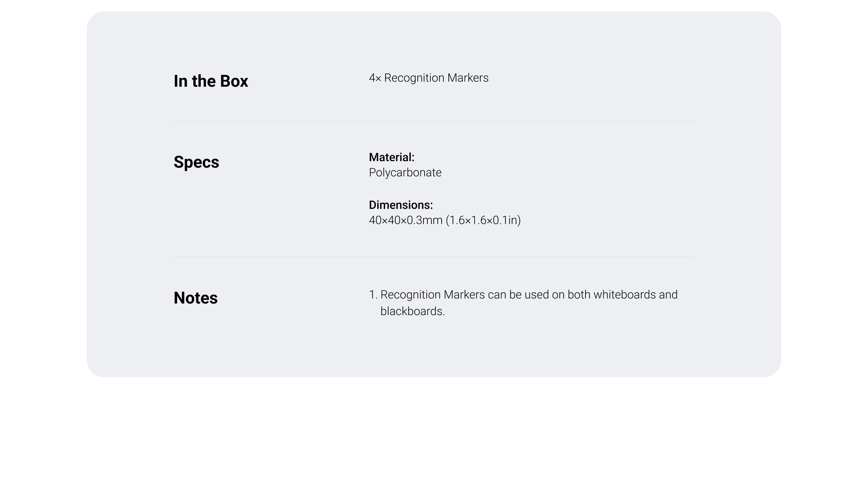Click the "4×" quantity in box contents
Image resolution: width=868 pixels, height=490 pixels.
375,78
